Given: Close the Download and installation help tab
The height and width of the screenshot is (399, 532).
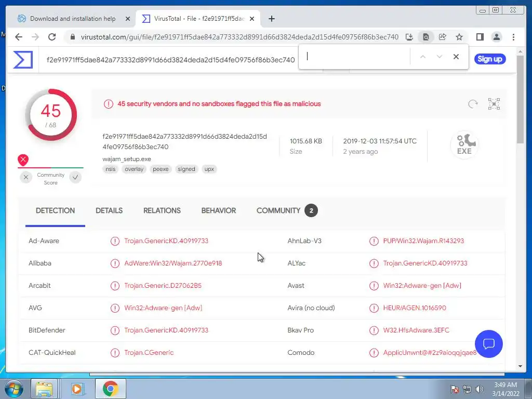Looking at the screenshot, I should point(128,19).
